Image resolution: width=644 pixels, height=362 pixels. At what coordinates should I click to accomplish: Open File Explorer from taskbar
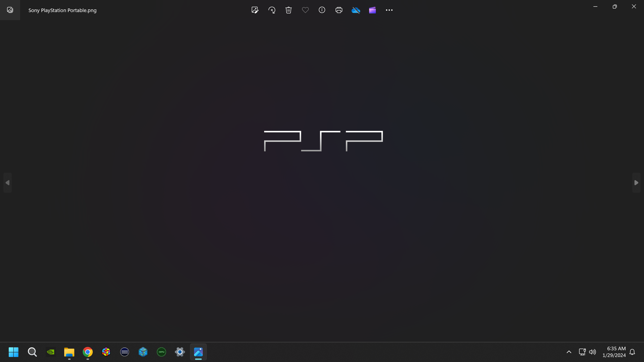click(69, 352)
